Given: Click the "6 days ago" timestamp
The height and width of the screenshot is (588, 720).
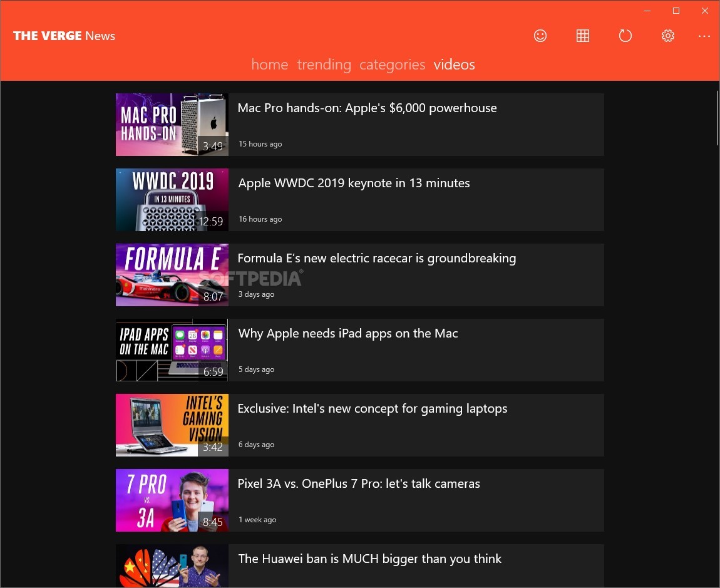Looking at the screenshot, I should 256,445.
